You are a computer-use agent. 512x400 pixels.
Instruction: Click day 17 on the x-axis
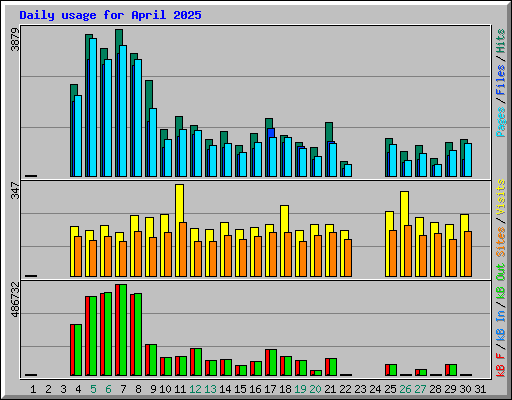click(270, 389)
